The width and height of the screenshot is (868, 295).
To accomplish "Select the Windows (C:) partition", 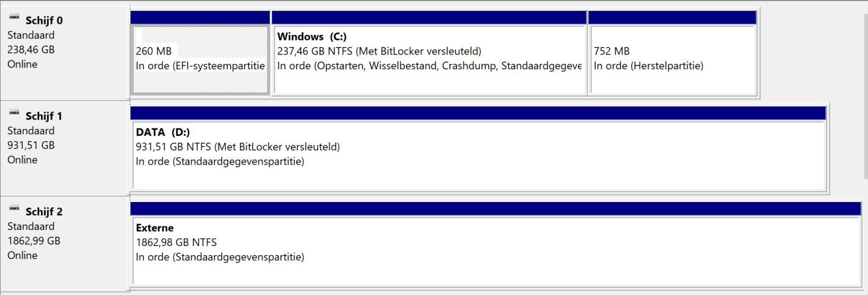I will (429, 59).
